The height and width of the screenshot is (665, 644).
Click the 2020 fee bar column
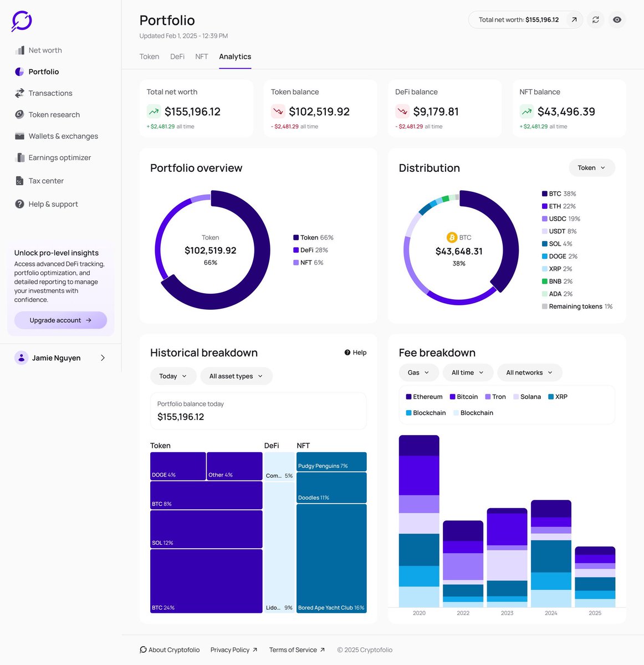(x=419, y=521)
